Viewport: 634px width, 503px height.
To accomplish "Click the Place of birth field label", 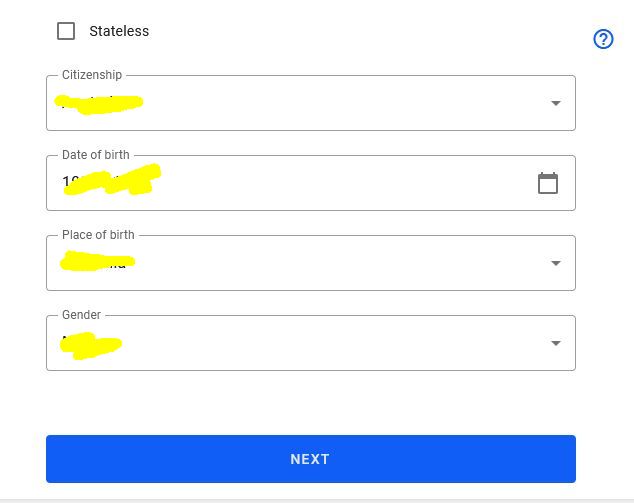I will [98, 235].
